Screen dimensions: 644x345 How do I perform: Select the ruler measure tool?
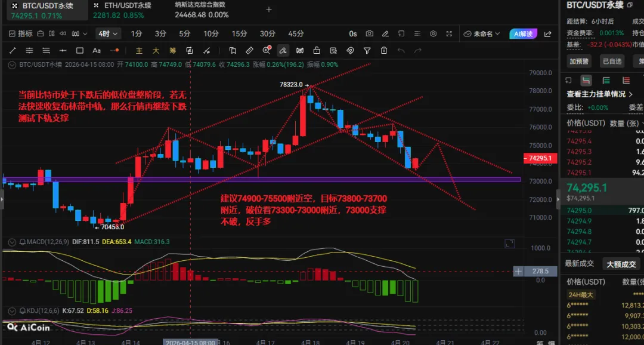[x=249, y=51]
